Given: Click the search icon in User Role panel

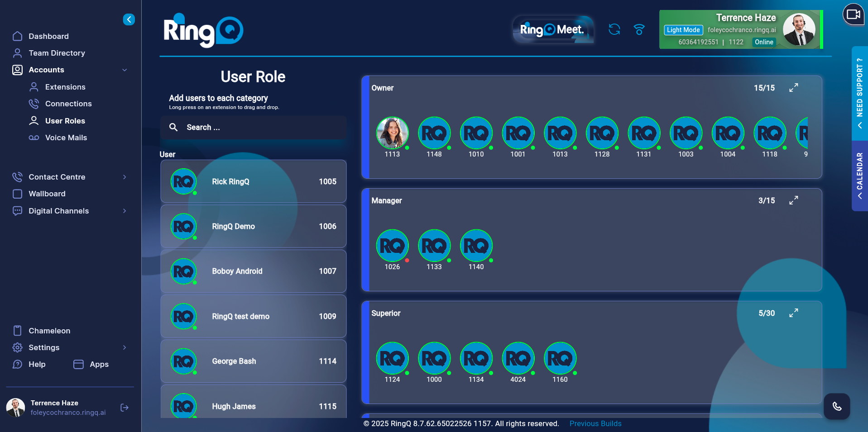Looking at the screenshot, I should click(173, 127).
